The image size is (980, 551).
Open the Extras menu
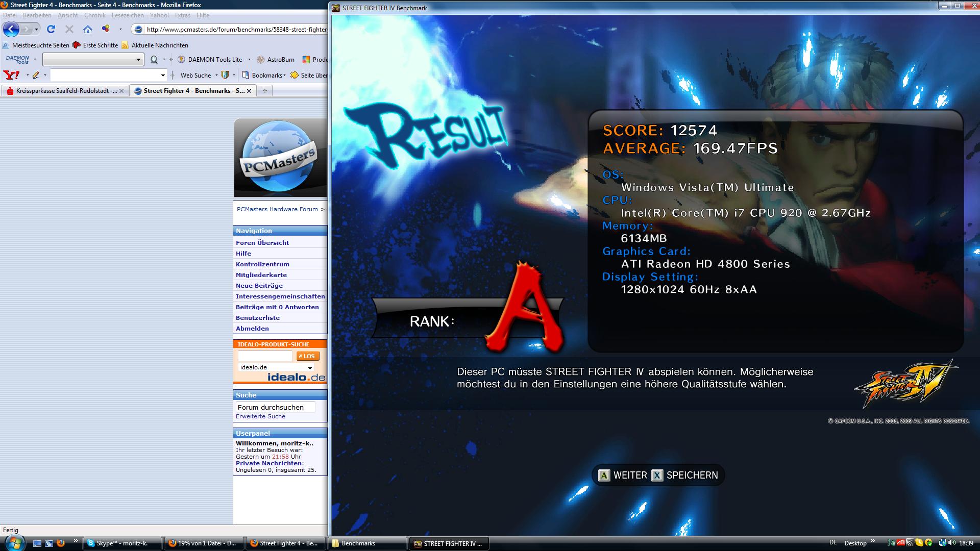coord(183,15)
